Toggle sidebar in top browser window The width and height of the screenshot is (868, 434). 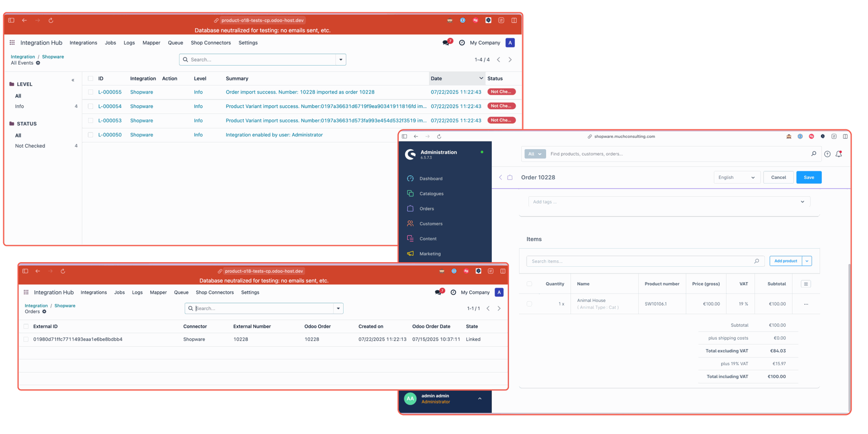tap(11, 20)
